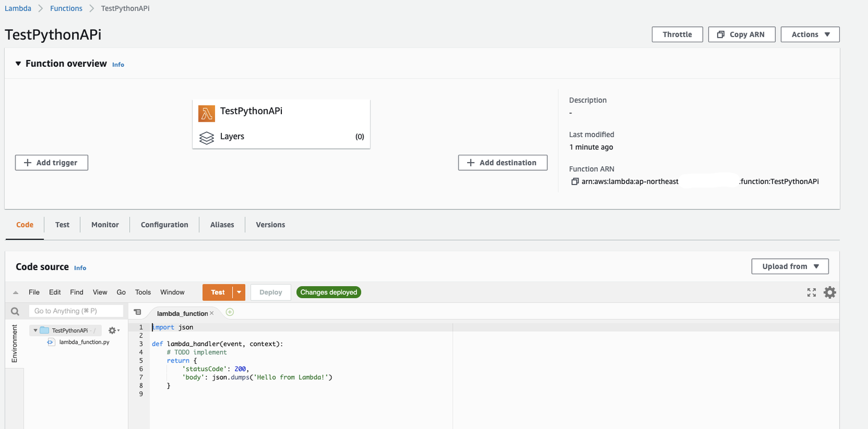
Task: Click the Layers row in overview
Action: [x=281, y=137]
